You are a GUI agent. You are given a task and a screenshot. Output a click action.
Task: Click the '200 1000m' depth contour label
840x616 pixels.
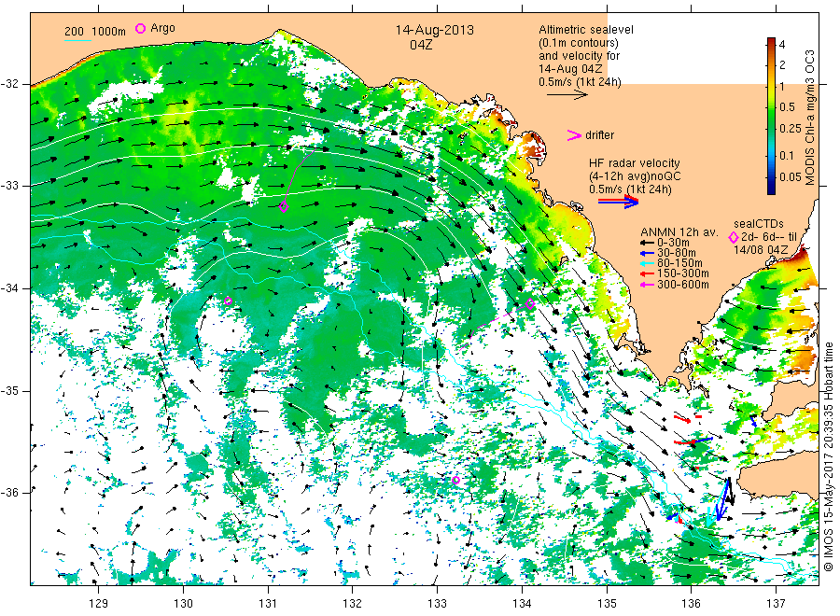tap(95, 32)
